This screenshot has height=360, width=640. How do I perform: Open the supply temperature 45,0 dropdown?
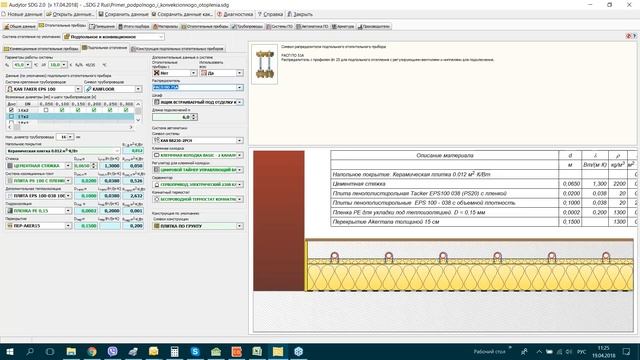(x=28, y=65)
